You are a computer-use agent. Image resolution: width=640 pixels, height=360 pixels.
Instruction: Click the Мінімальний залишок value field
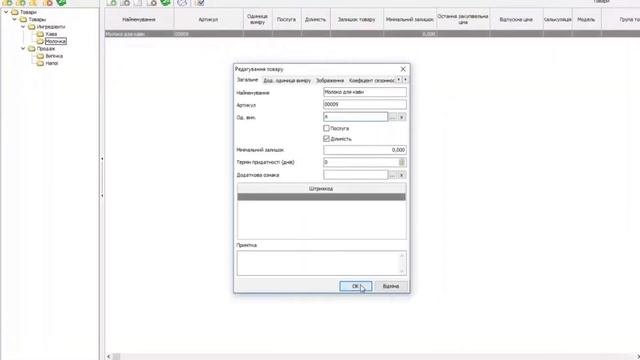[364, 150]
